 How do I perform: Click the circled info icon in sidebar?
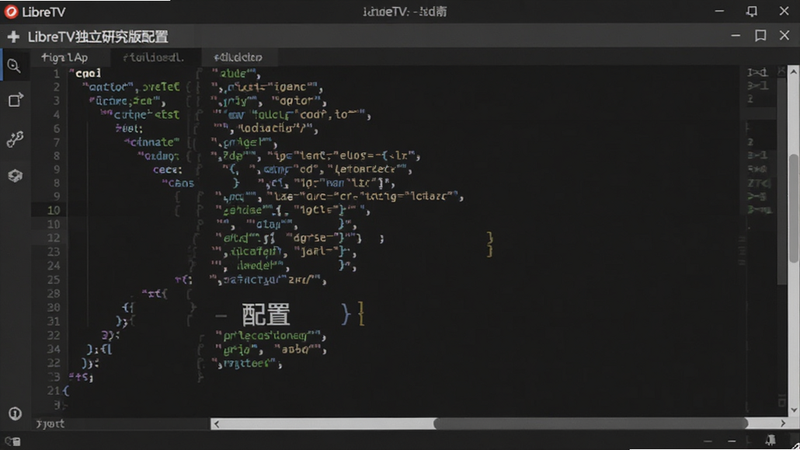15,413
